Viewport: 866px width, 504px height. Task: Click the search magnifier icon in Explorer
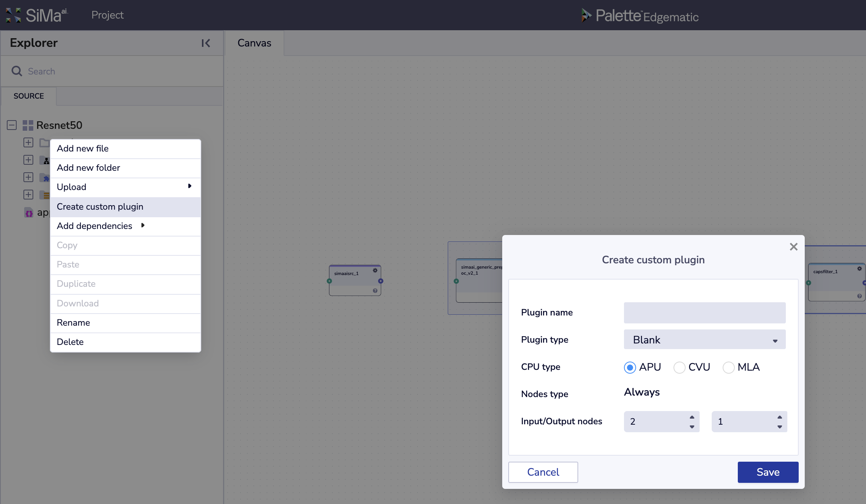coord(17,71)
